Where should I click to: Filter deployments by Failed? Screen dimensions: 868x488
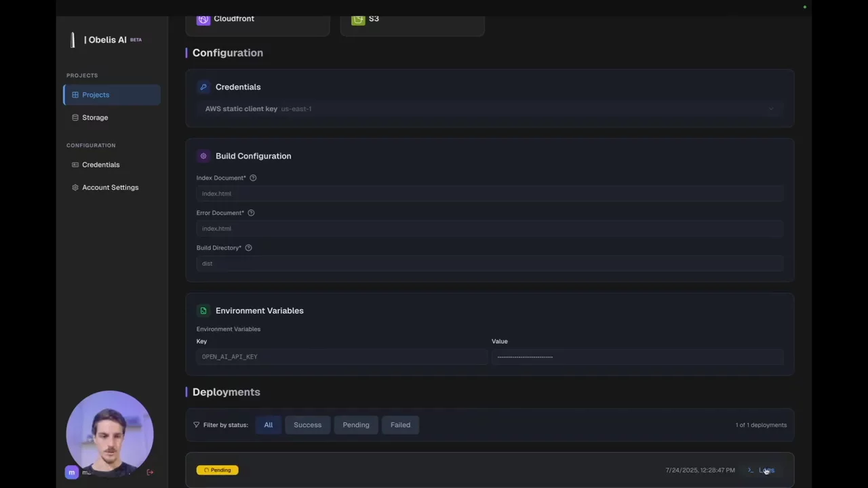pos(400,425)
